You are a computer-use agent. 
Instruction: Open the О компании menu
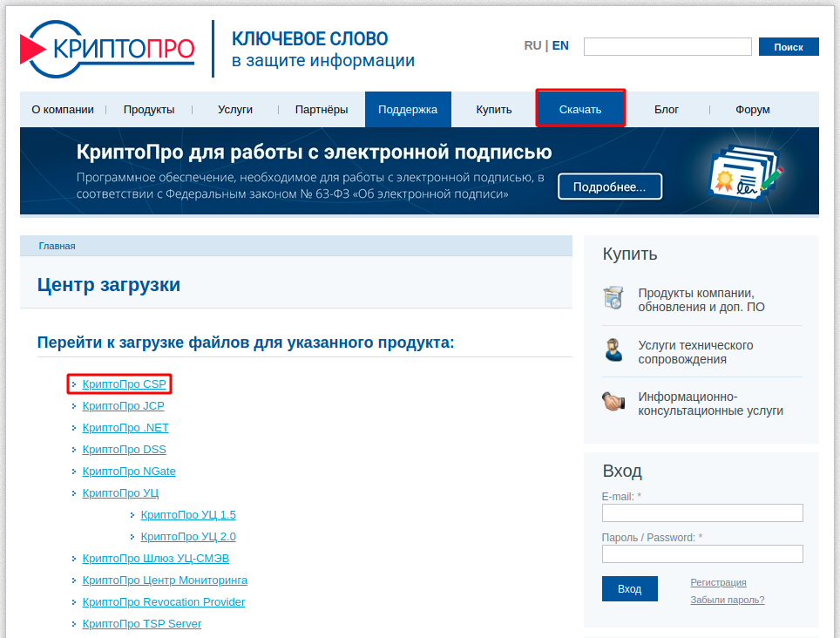(63, 109)
